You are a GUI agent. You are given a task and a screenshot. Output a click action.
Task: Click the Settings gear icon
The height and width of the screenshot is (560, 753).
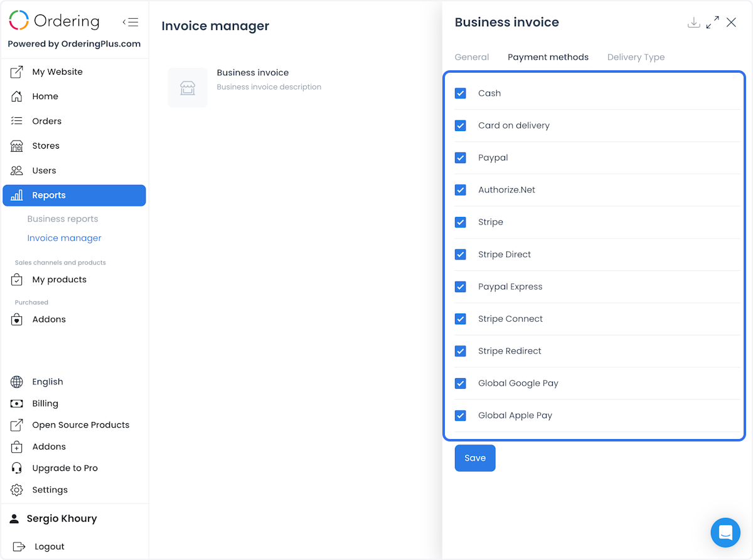pyautogui.click(x=17, y=490)
